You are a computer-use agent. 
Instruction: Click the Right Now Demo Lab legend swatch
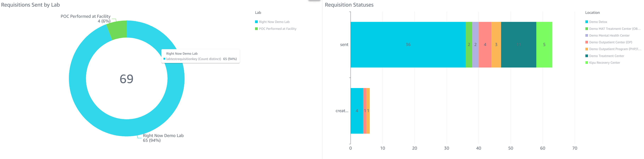coord(256,22)
